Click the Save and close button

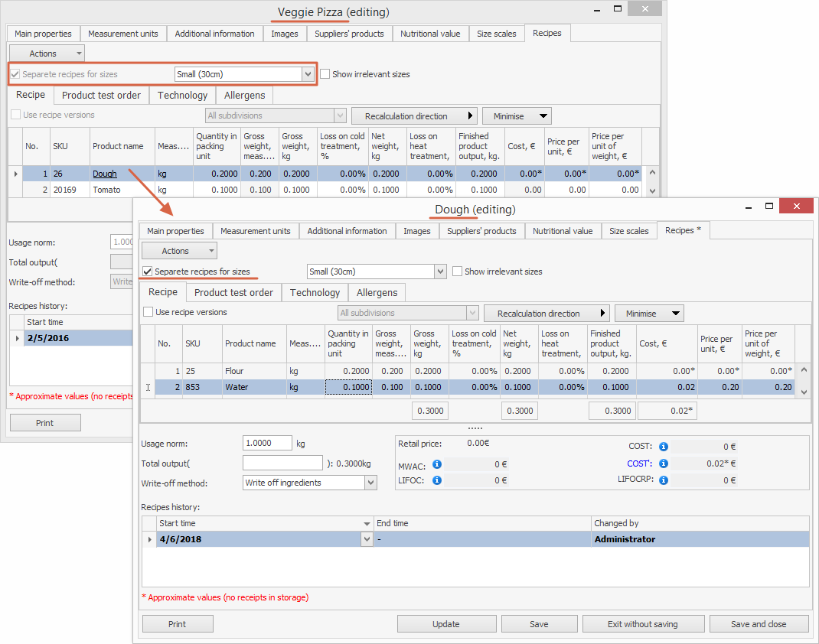coord(758,624)
